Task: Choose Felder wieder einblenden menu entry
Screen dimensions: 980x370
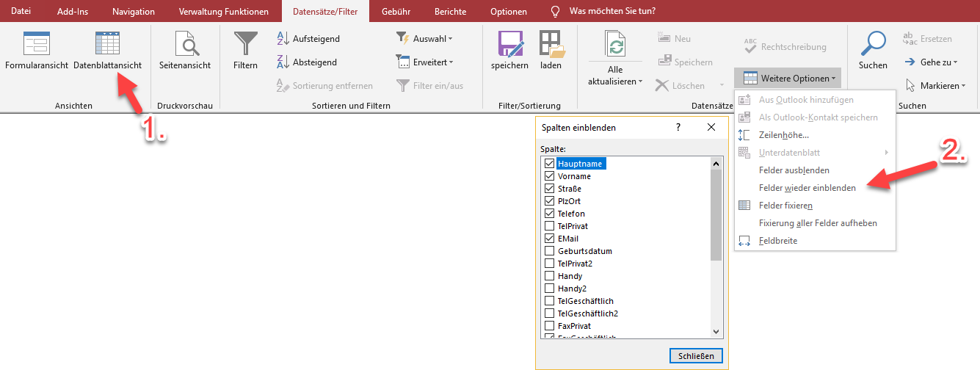Action: pyautogui.click(x=807, y=188)
